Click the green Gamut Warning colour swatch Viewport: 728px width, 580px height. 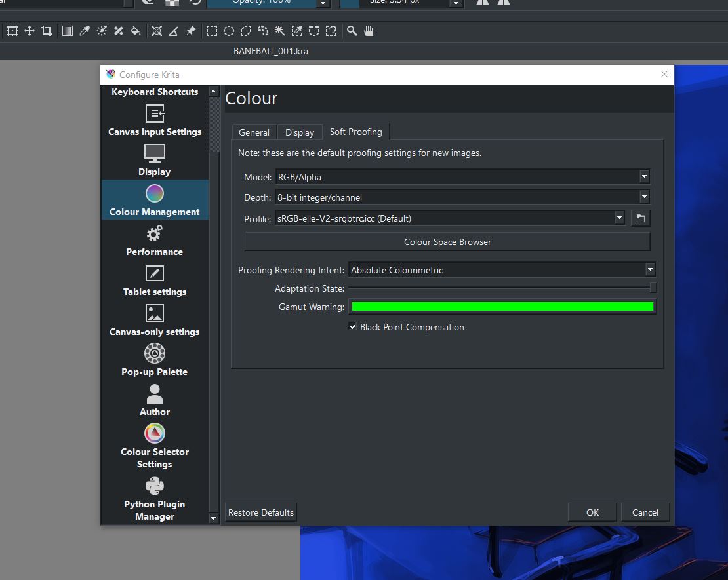[x=502, y=307]
